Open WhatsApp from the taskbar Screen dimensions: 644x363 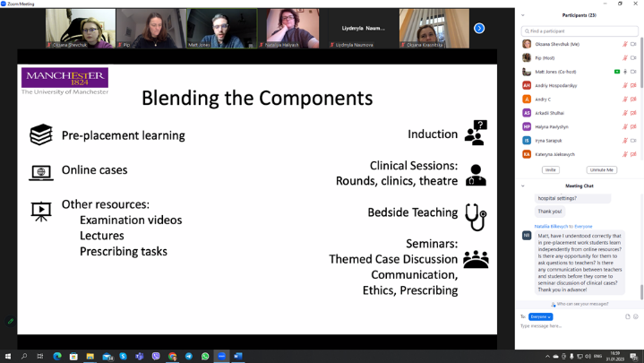pos(205,356)
